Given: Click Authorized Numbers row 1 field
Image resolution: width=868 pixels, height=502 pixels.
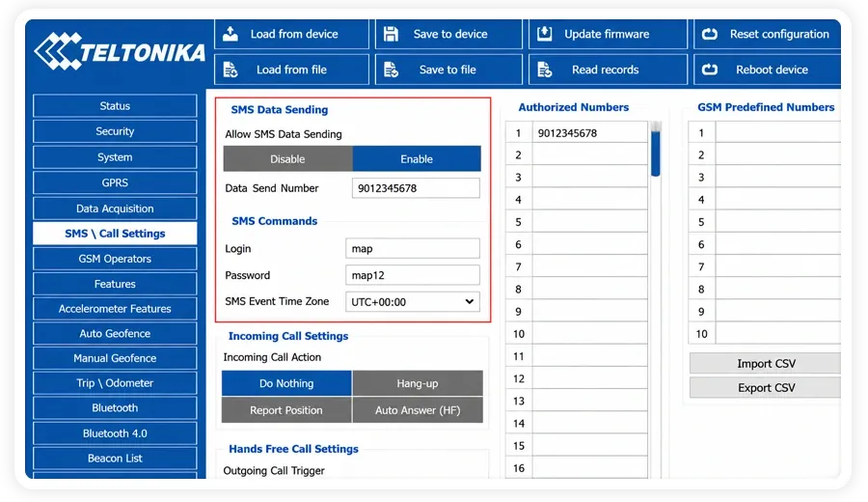Looking at the screenshot, I should [590, 133].
